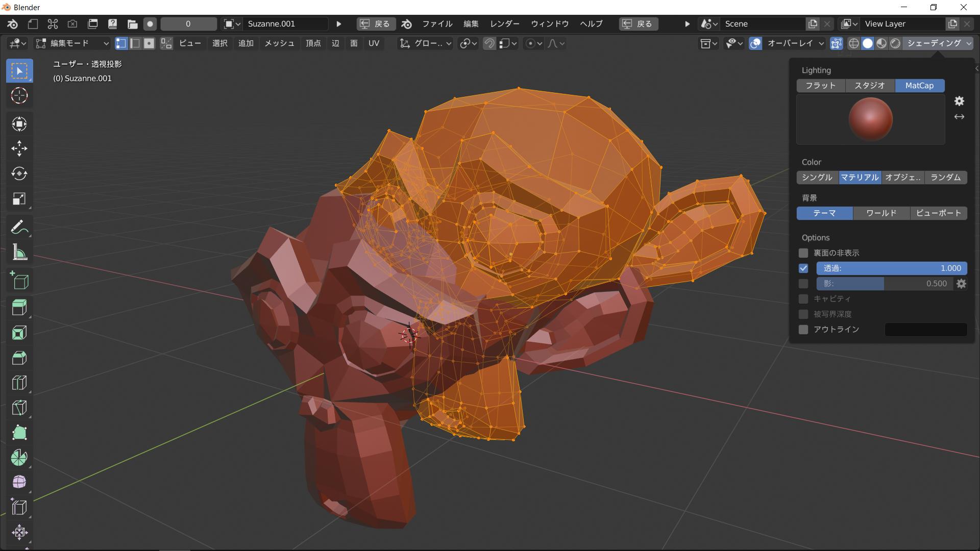This screenshot has height=551, width=980.
Task: Select the Loop Cut tool
Action: (x=19, y=383)
